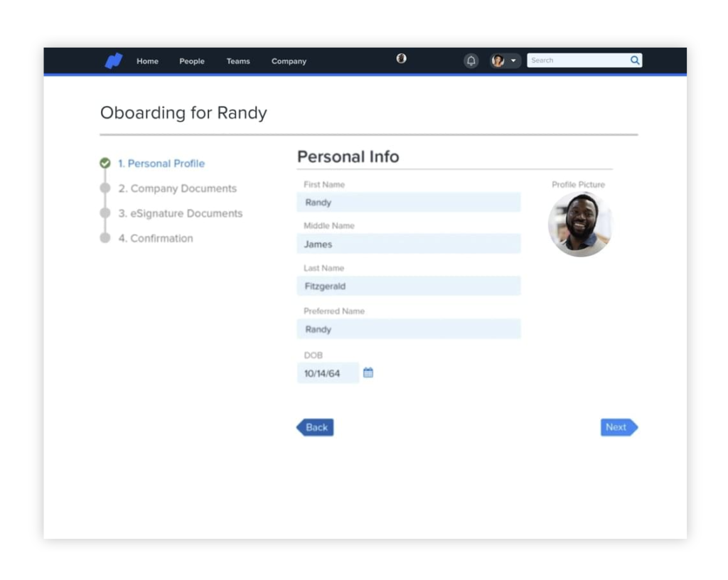Click the green checkmark on Personal Profile step
This screenshot has height=580, width=728.
[x=104, y=163]
